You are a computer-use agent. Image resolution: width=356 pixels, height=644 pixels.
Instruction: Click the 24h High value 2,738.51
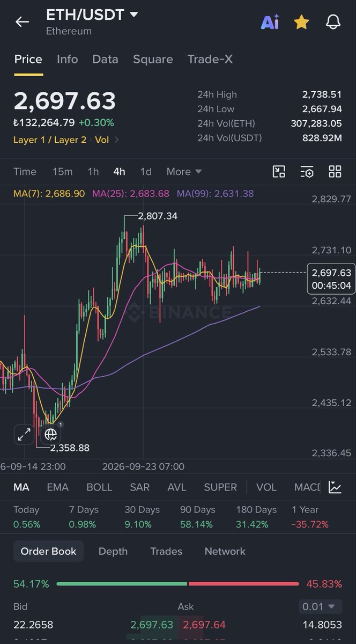tap(322, 94)
